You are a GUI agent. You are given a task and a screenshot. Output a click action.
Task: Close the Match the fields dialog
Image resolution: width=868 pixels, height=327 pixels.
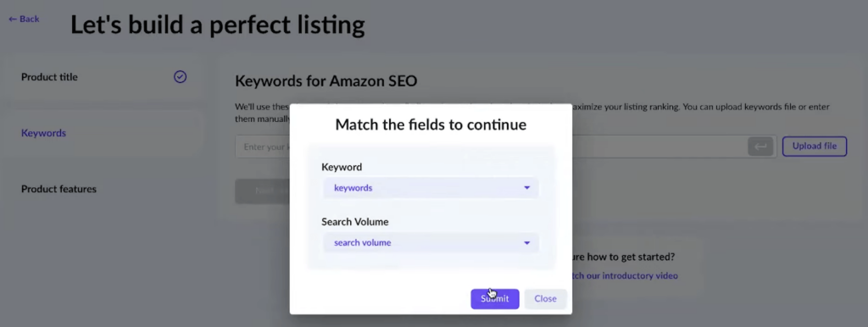tap(545, 299)
